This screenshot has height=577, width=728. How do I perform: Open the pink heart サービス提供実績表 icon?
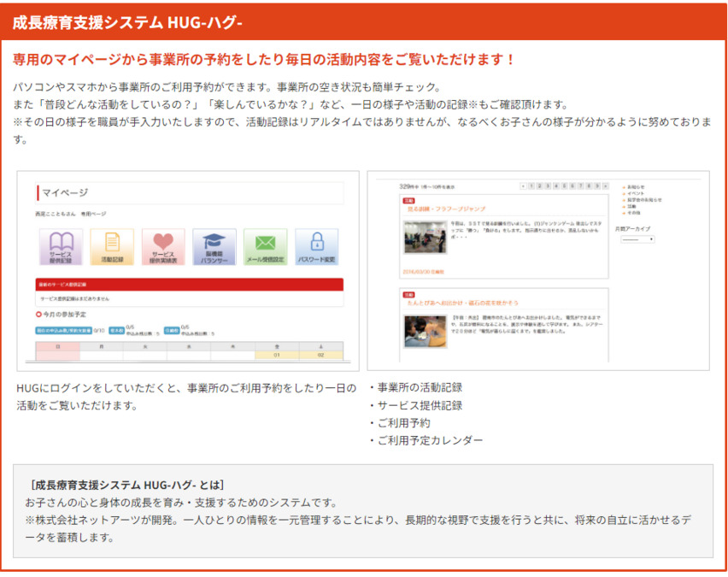click(163, 247)
